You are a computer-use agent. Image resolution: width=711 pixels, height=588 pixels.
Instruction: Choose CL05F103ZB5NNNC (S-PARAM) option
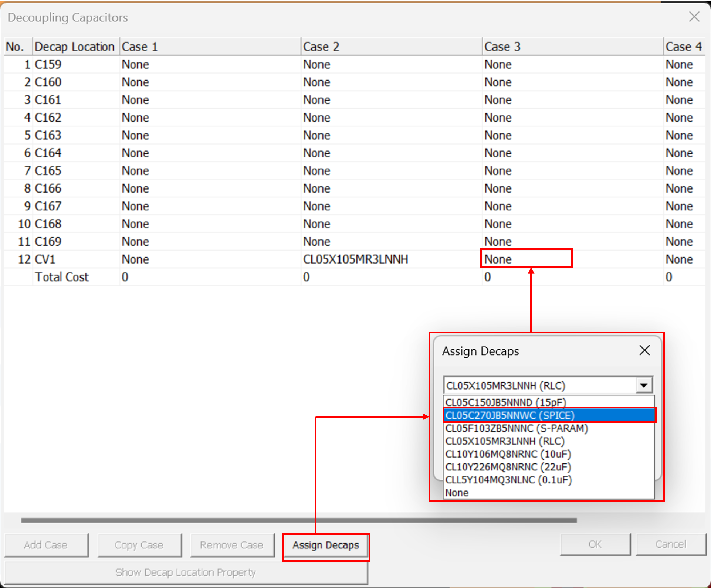(x=516, y=428)
